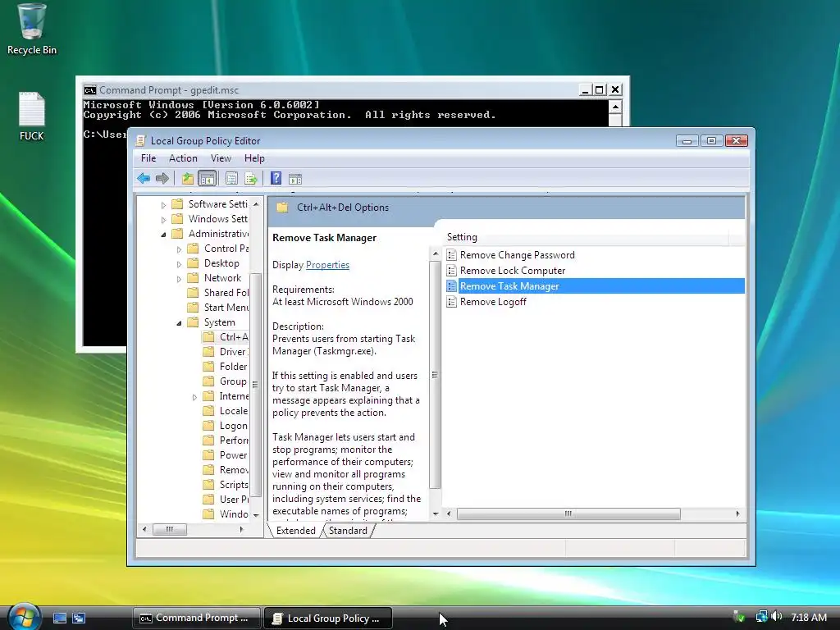Screen dimensions: 840x630
Task: Expand the Control Panel tree node
Action: click(x=179, y=249)
